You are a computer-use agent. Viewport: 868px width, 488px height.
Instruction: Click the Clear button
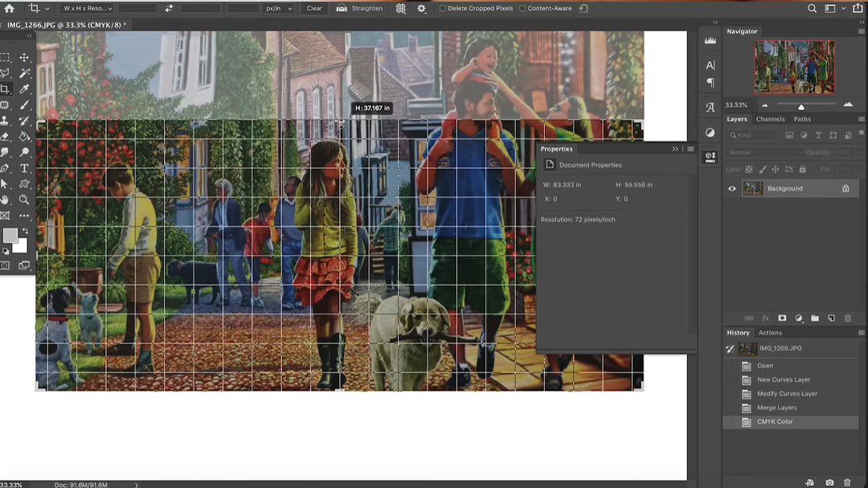314,8
